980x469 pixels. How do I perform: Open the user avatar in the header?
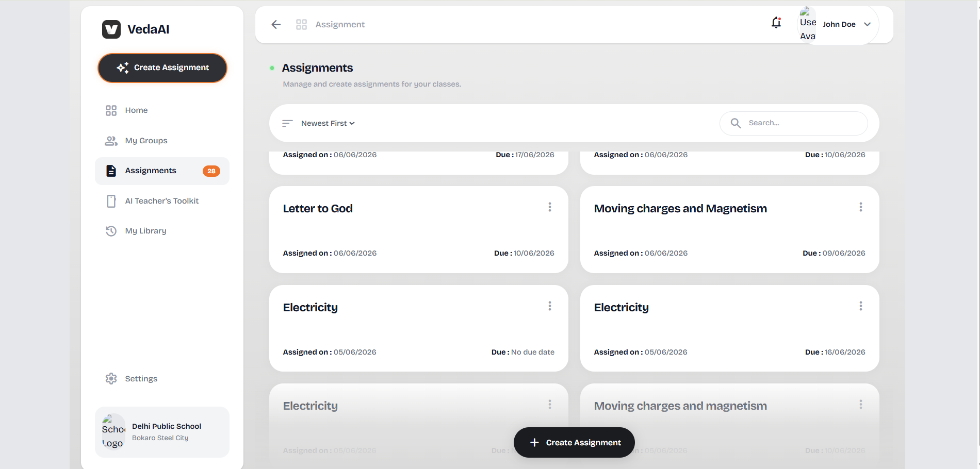click(808, 24)
